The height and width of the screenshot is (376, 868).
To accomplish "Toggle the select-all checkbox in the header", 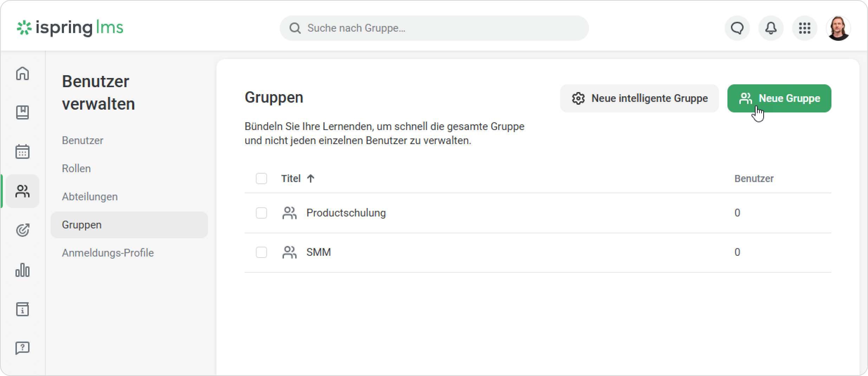I will (x=261, y=179).
